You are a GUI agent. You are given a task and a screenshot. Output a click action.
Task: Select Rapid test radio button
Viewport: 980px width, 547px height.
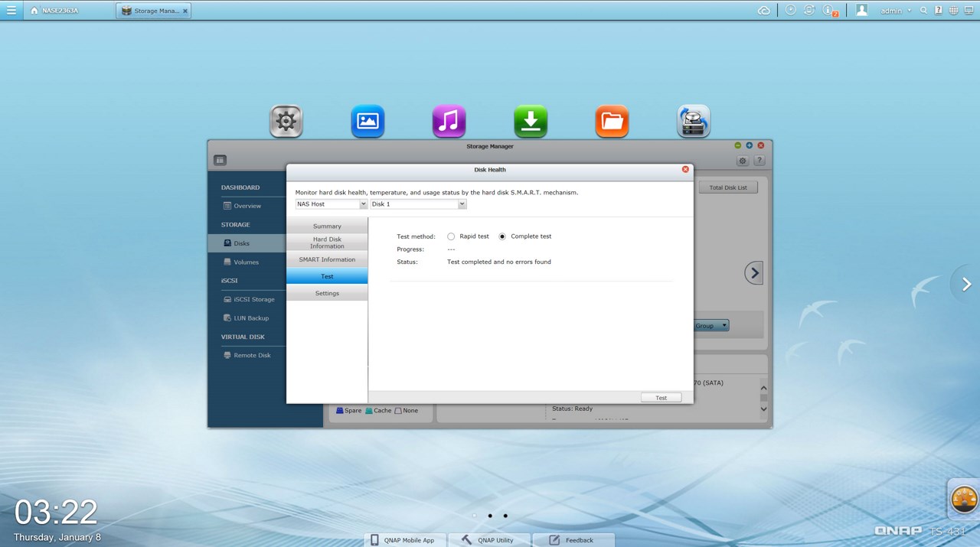(x=451, y=236)
